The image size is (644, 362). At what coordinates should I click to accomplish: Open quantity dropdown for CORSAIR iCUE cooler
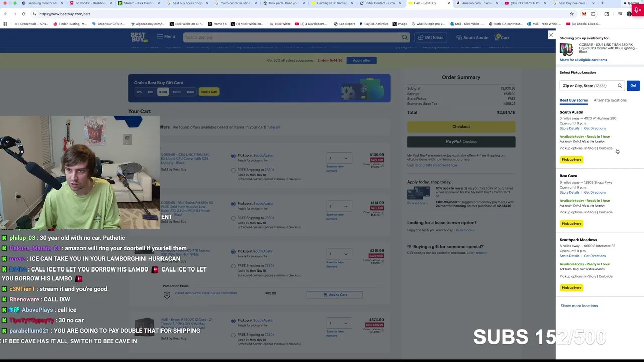click(338, 158)
